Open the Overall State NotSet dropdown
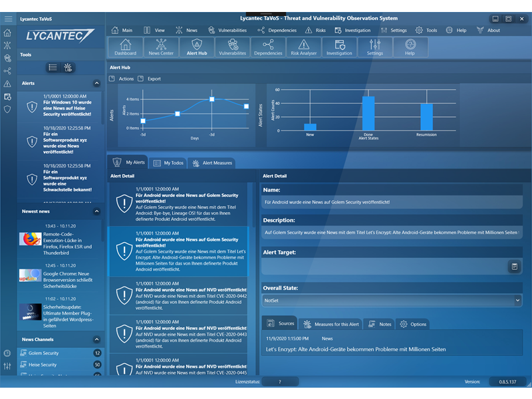This screenshot has width=532, height=399. coord(392,301)
